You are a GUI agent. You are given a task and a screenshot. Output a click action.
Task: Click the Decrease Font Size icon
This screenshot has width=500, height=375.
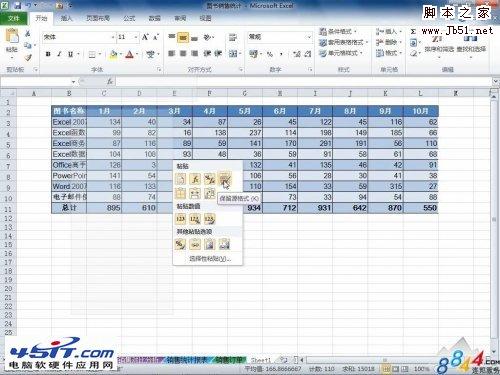point(156,37)
